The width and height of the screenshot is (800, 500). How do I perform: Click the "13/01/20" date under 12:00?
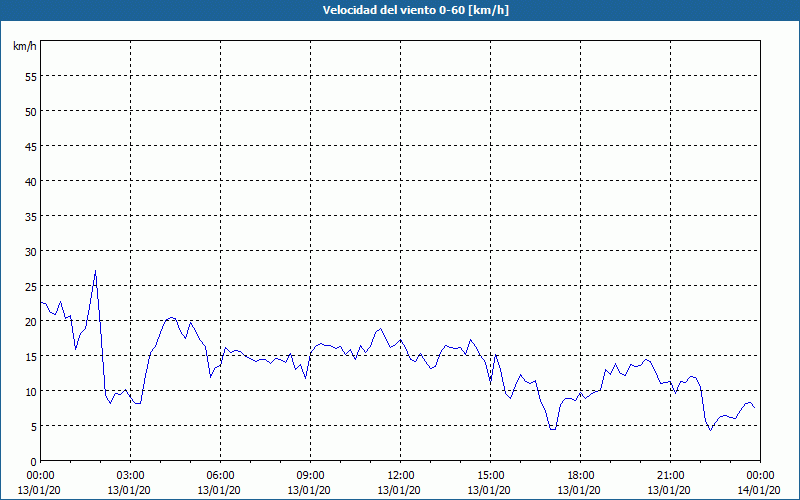coord(399,490)
